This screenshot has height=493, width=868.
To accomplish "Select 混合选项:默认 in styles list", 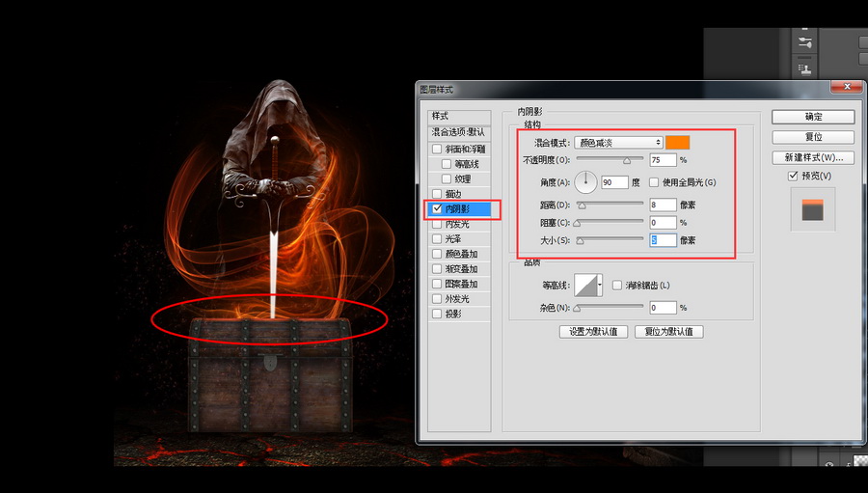I will (459, 131).
